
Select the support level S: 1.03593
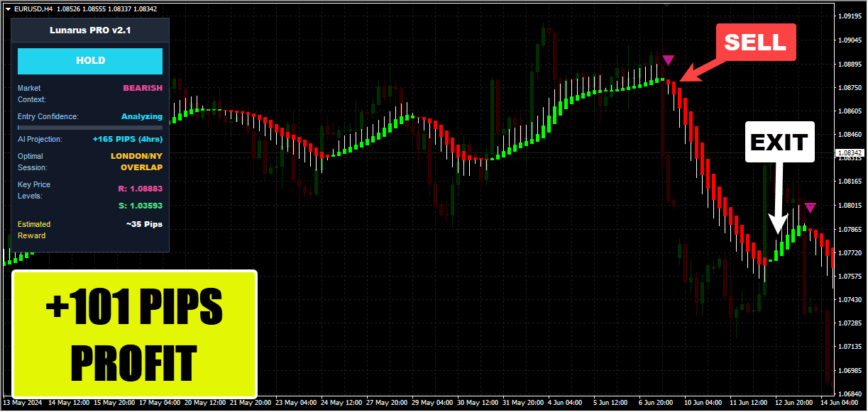pos(140,206)
